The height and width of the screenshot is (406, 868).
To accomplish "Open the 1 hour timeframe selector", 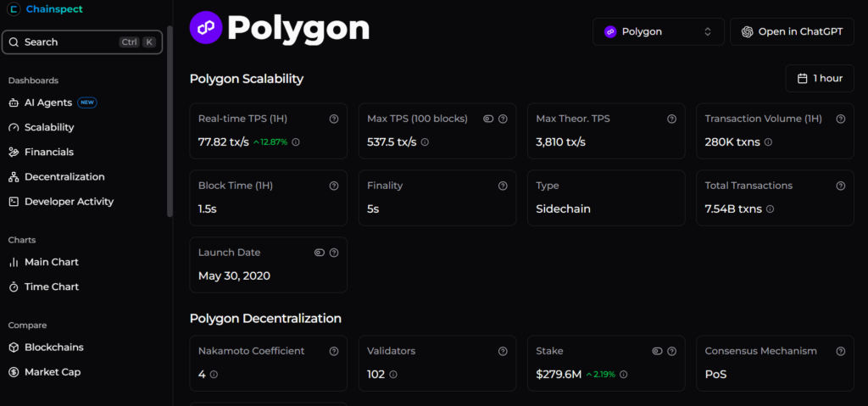I will click(x=820, y=79).
